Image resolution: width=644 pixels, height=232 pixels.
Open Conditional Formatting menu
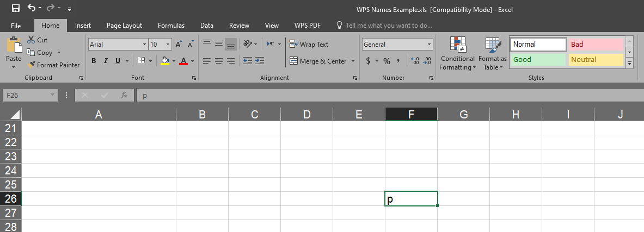pyautogui.click(x=457, y=54)
